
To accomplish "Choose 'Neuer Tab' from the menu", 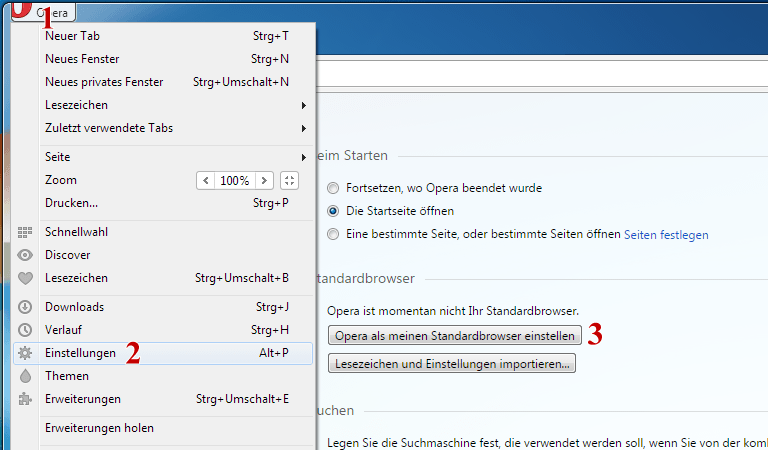I will [163, 36].
